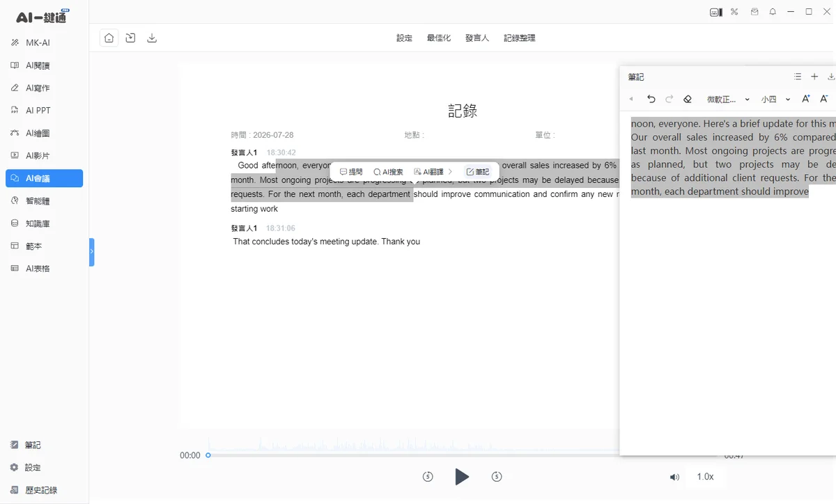Click the 時間 : 2026-07-28 field
Viewport: 836px width, 504px height.
click(263, 135)
